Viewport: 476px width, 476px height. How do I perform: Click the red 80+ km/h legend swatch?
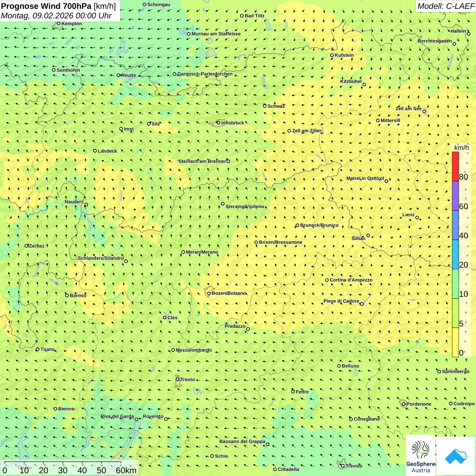click(455, 166)
